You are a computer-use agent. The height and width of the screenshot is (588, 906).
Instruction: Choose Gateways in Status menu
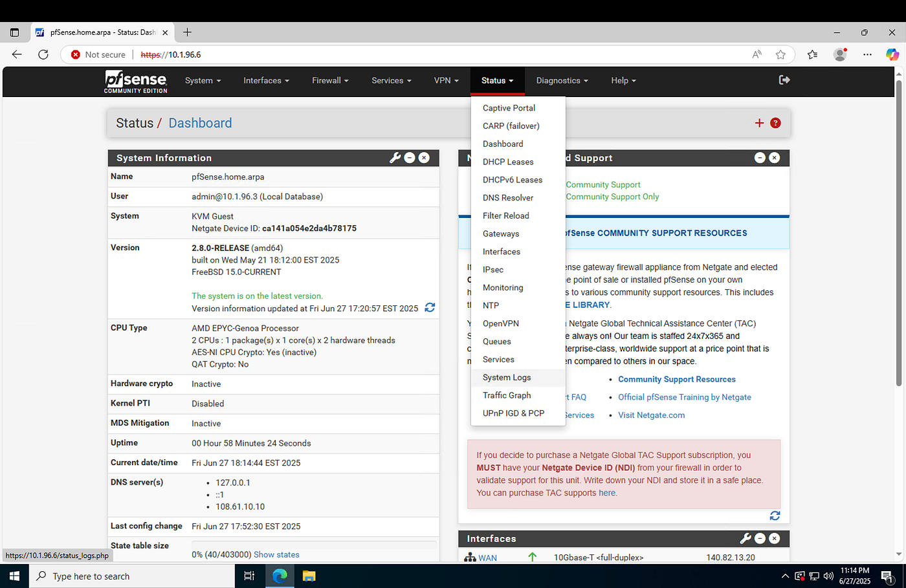pos(518,234)
